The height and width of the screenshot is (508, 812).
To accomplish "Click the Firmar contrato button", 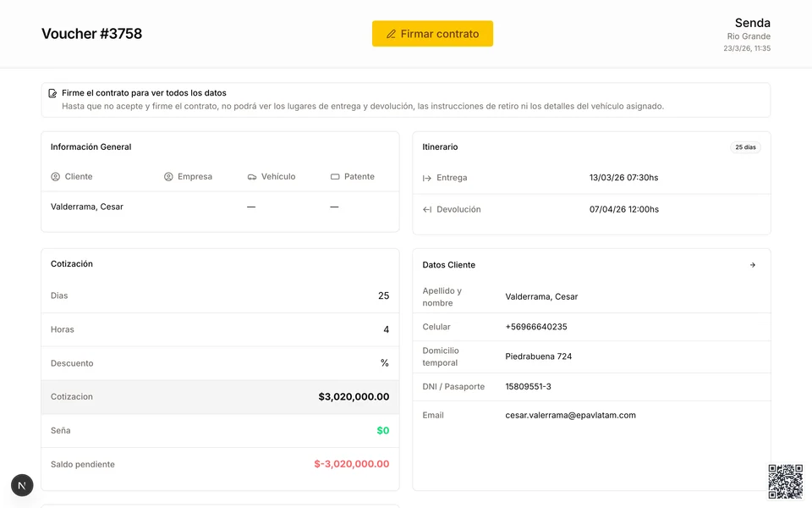I will click(432, 34).
